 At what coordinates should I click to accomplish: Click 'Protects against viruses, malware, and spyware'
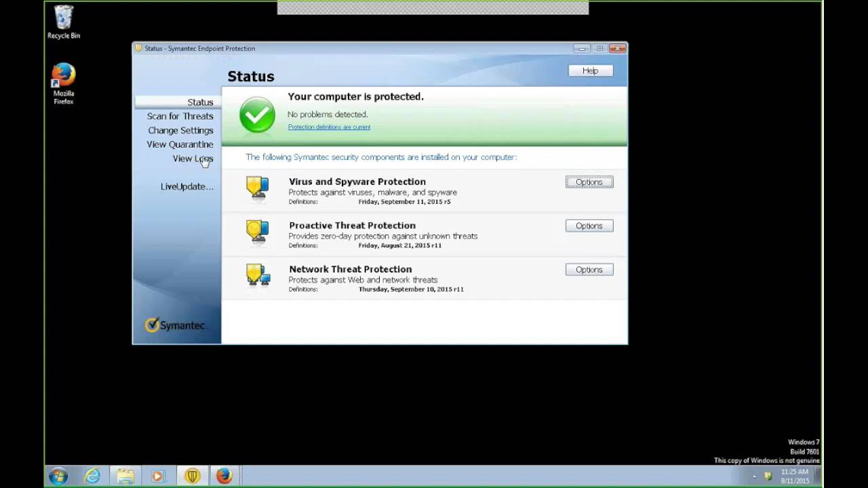[373, 192]
